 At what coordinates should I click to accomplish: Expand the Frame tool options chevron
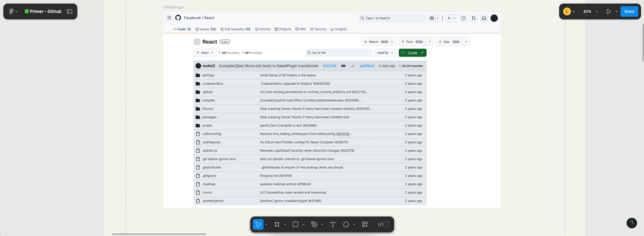(x=285, y=225)
